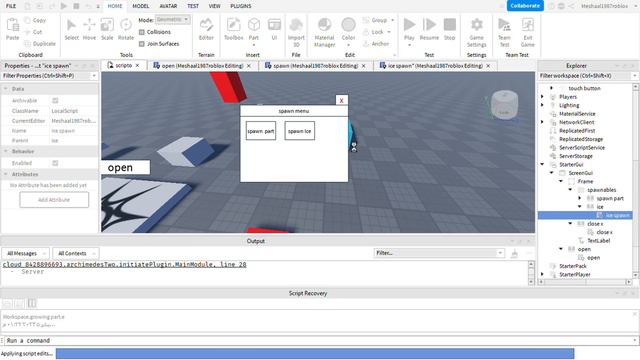Select ServerStorage in Explorer
This screenshot has width=640, height=360.
pyautogui.click(x=576, y=156)
